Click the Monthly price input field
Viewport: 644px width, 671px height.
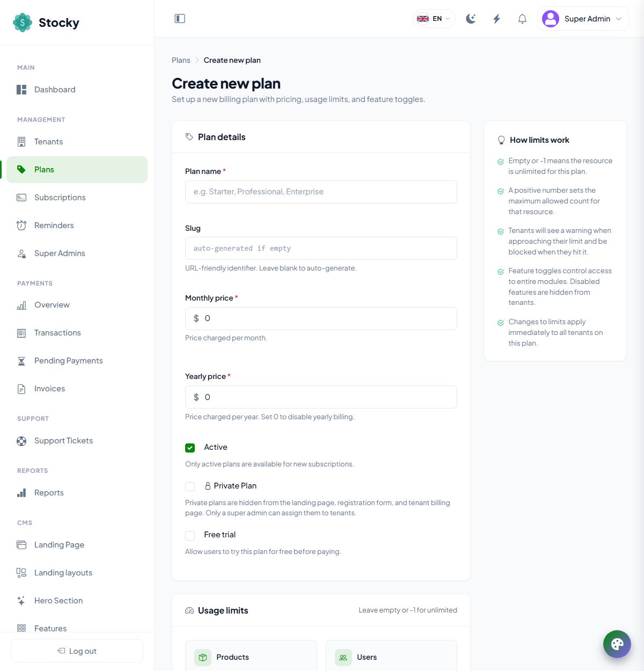coord(321,318)
